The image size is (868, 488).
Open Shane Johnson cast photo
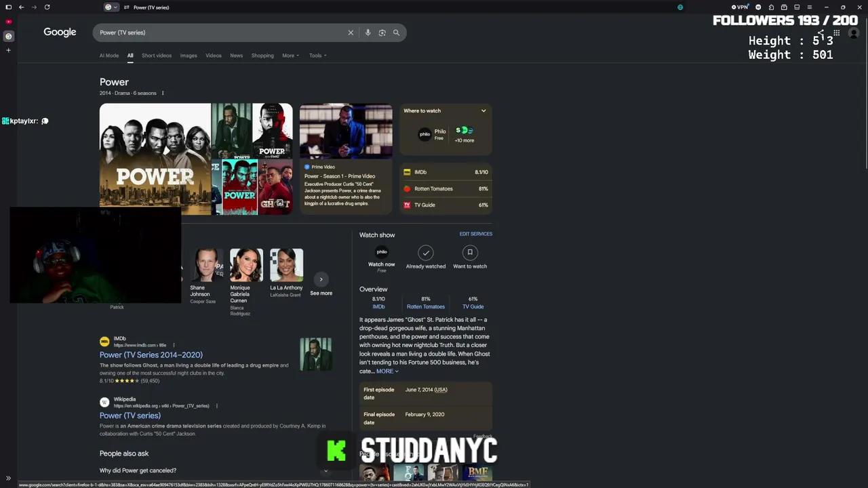click(x=206, y=265)
